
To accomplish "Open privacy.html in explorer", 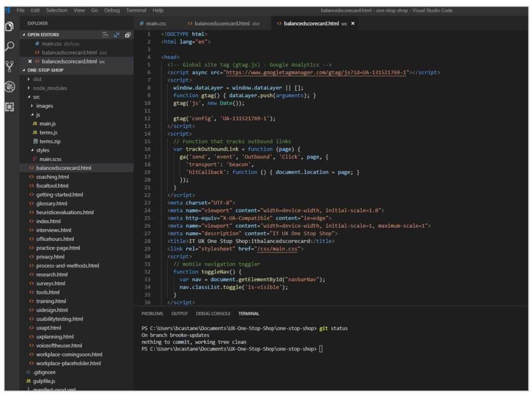I will pos(77,257).
